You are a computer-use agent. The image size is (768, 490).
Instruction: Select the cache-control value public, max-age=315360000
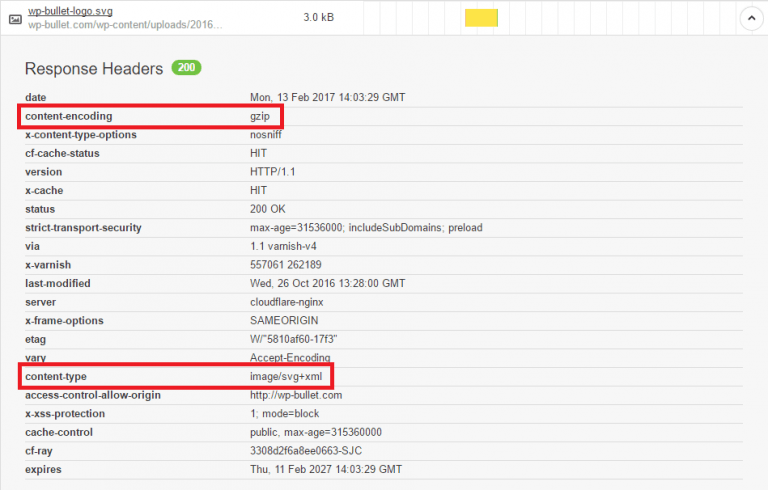(315, 432)
